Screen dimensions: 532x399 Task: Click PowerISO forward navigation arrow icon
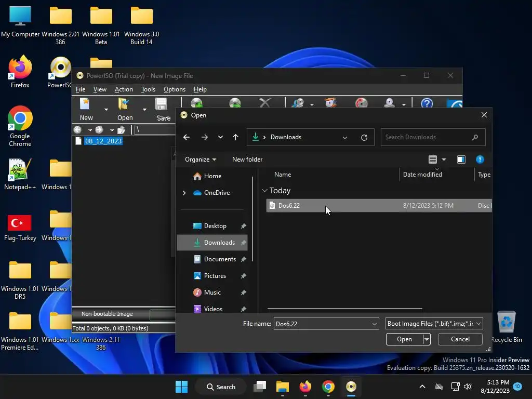point(99,129)
